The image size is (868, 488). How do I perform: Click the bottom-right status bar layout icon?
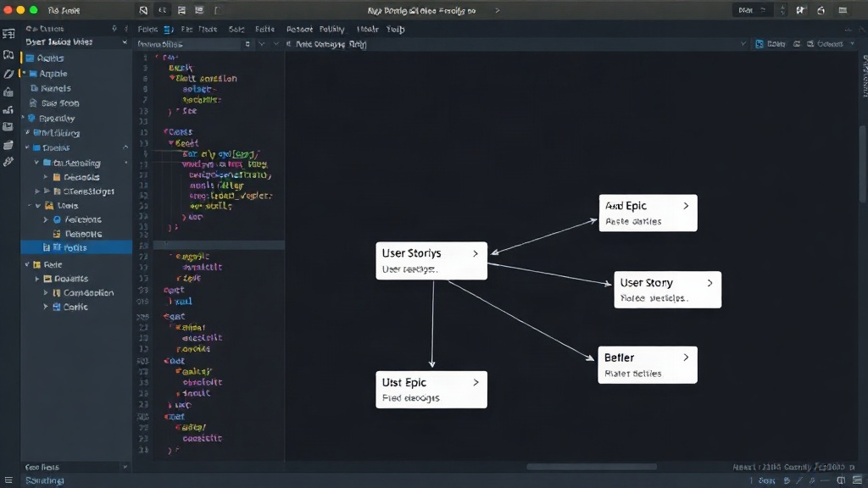coord(858,480)
